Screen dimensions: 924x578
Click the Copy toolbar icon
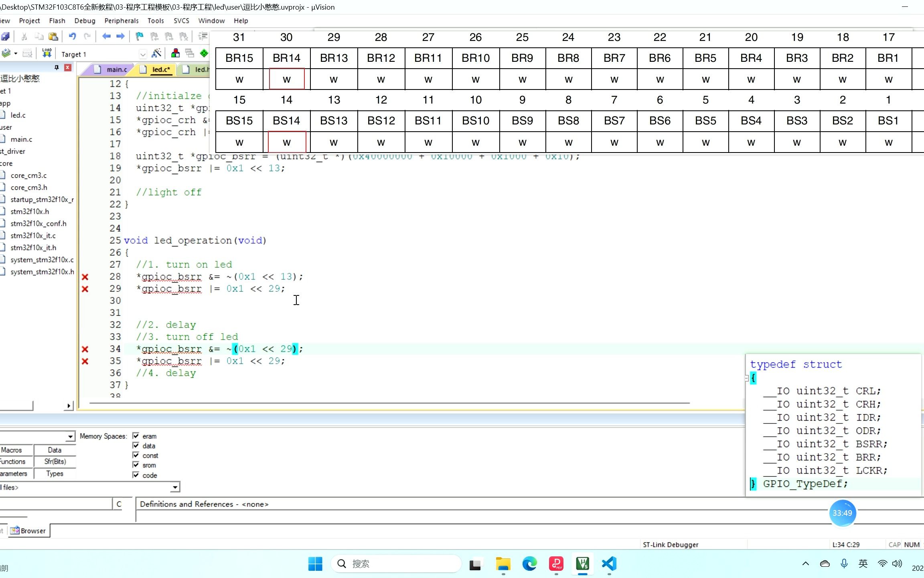pyautogui.click(x=39, y=37)
